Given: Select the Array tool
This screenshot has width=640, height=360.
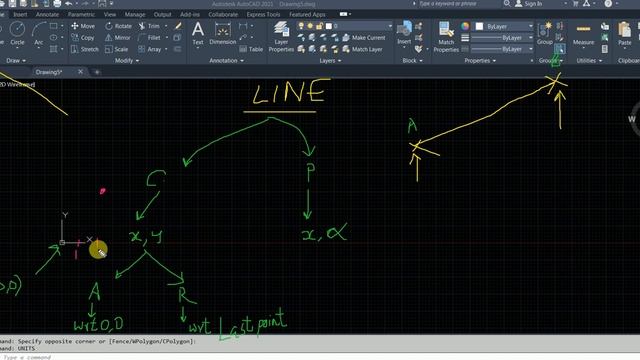Looking at the screenshot, I should (149, 49).
